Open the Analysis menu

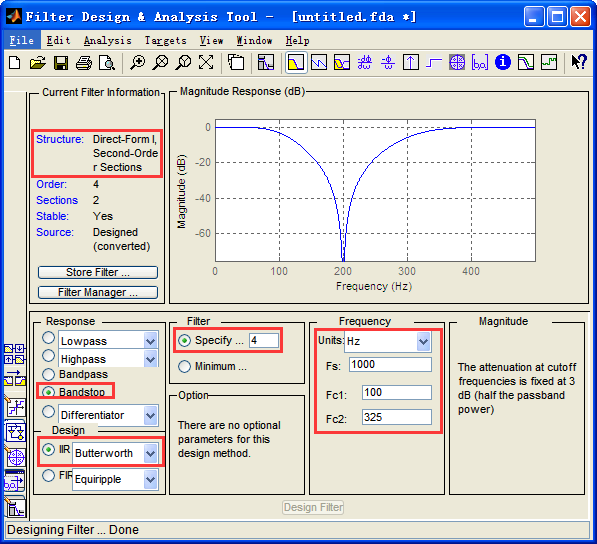107,40
